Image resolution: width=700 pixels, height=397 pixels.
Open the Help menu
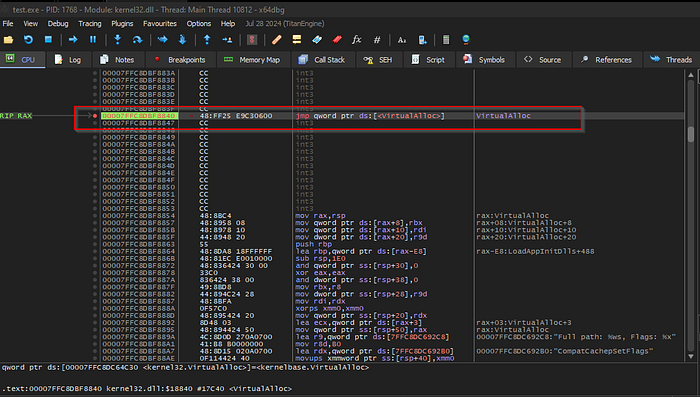pos(228,24)
